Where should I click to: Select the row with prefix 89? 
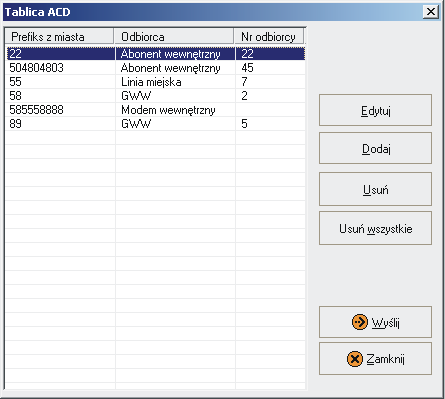(x=155, y=124)
